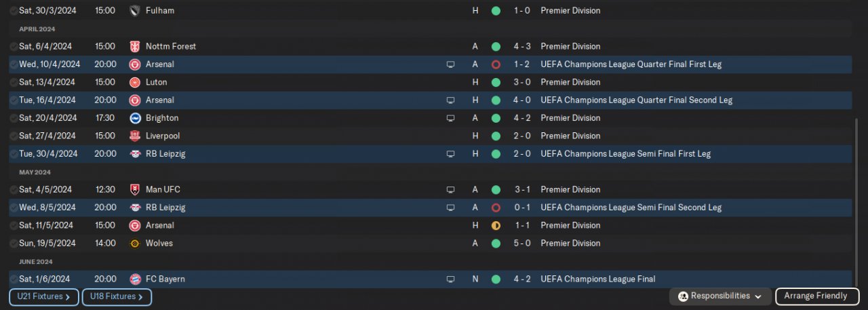Click the red loss indicator for Arsenal away
This screenshot has width=868, height=310.
(x=496, y=64)
